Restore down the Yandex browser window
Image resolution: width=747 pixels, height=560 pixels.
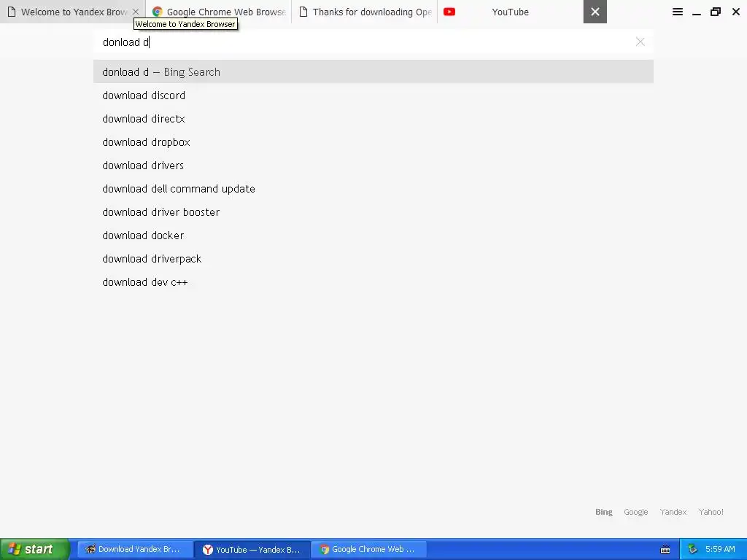tap(716, 12)
